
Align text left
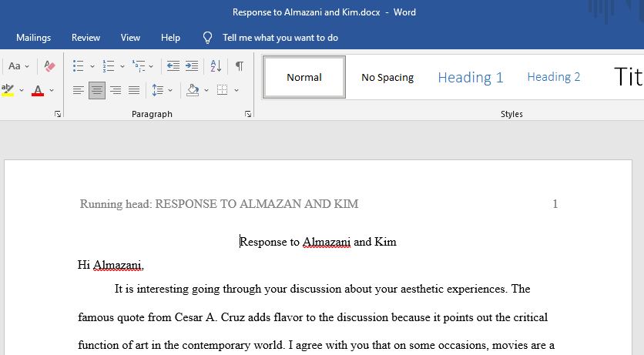78,90
